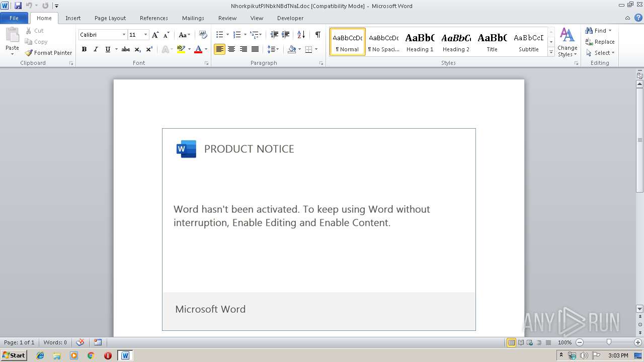The image size is (644, 362).
Task: Toggle Superscript formatting
Action: tap(149, 49)
